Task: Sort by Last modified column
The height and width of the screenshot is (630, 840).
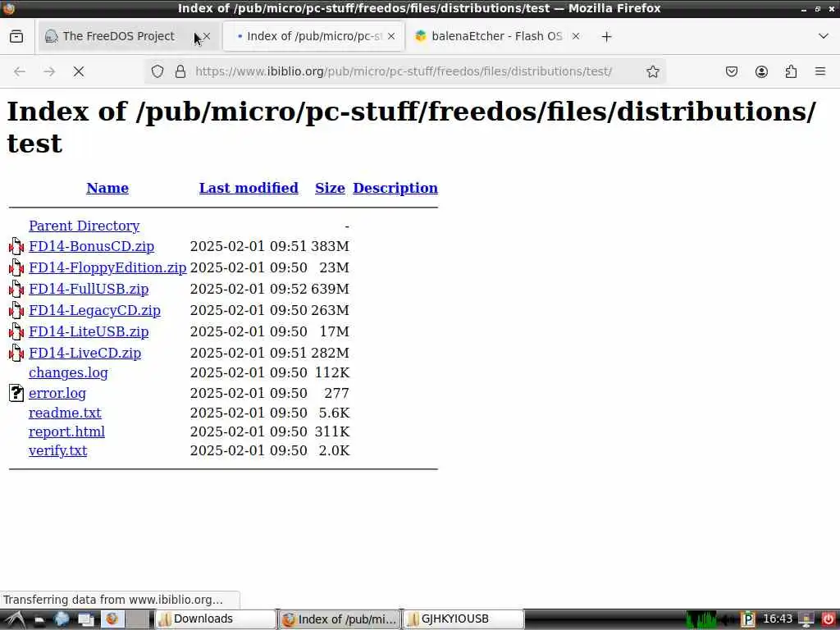Action: (249, 188)
